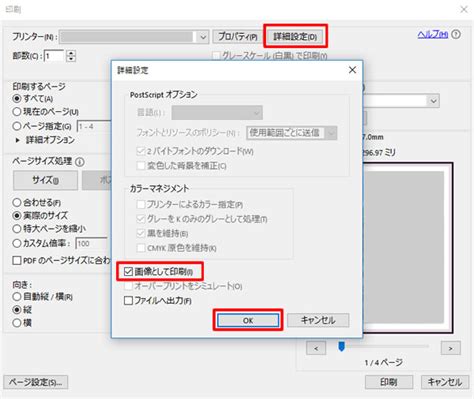Close the 詳細設定 dialog
This screenshot has height=399, width=474.
point(352,70)
